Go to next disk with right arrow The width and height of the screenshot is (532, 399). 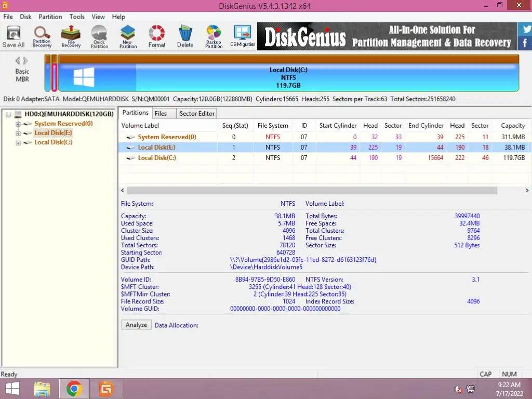click(x=25, y=61)
